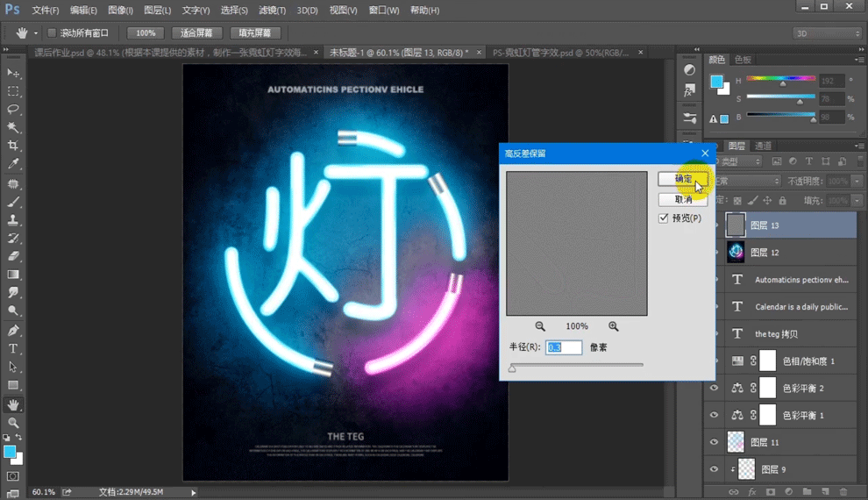868x500 pixels.
Task: Click zoom in magnifier in High Pass dialog
Action: click(x=613, y=326)
